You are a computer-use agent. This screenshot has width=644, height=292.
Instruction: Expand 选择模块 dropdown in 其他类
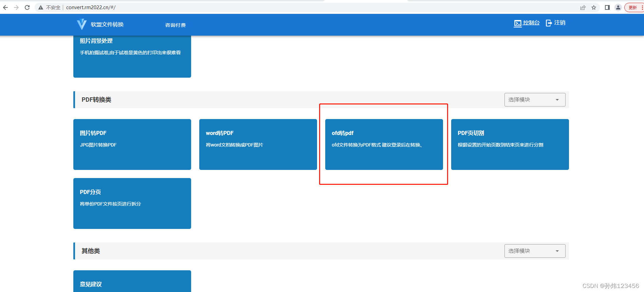pyautogui.click(x=535, y=251)
